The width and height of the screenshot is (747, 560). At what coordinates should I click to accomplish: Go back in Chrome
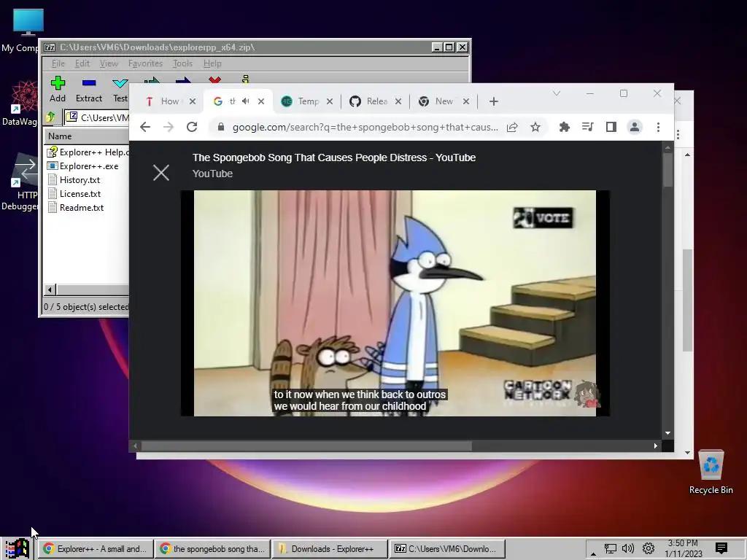click(145, 127)
